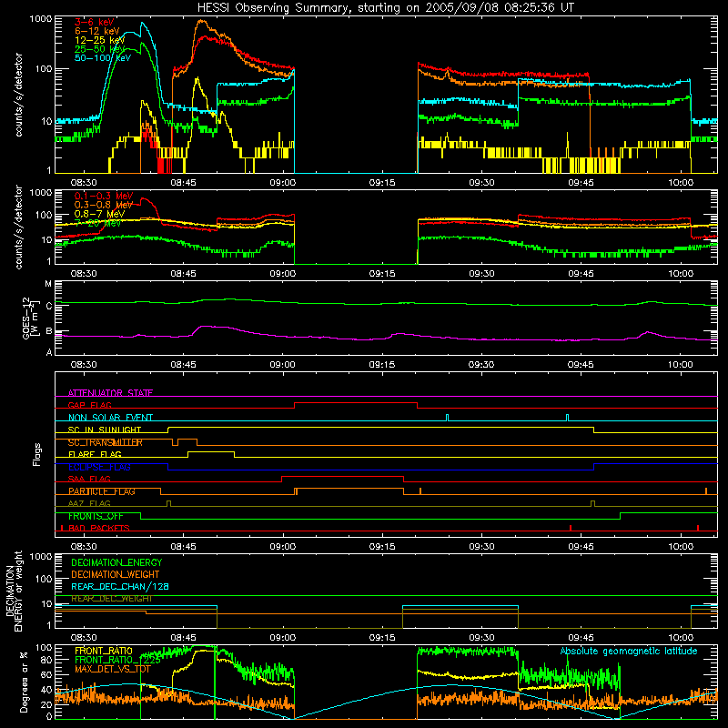The width and height of the screenshot is (728, 728).
Task: Select the 'BAD_PACKETS' flag label
Action: coord(99,528)
